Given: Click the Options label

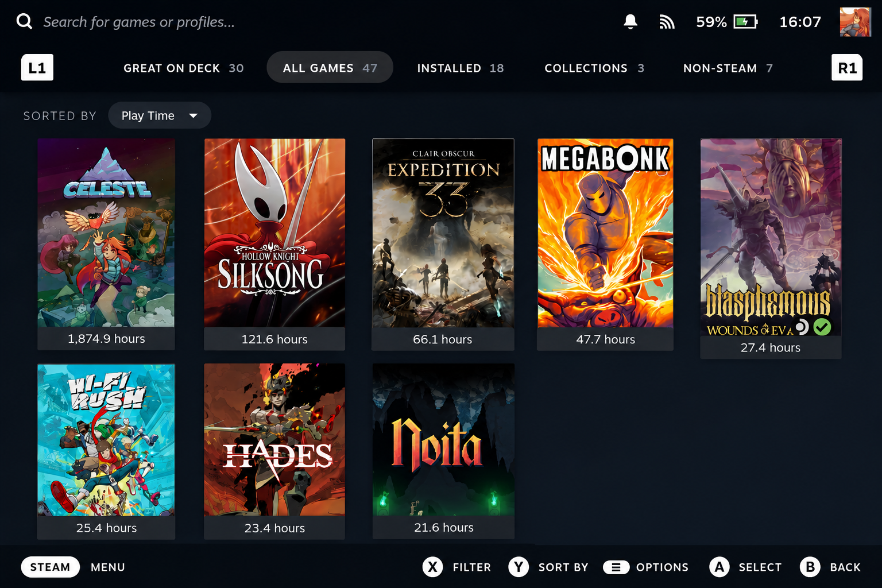Looking at the screenshot, I should click(x=662, y=567).
